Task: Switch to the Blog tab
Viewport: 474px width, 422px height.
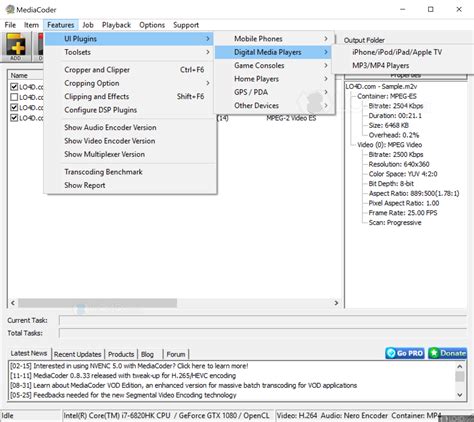Action: point(147,354)
